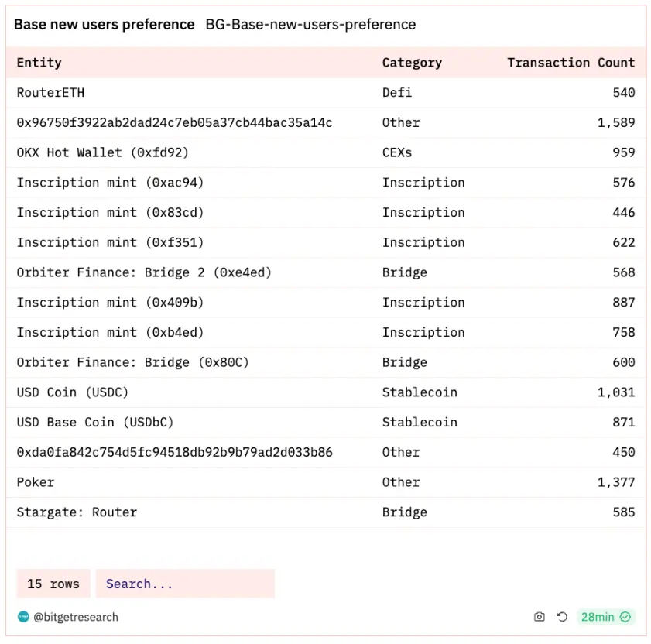
Task: Click the BG-Base-new-users-preference query name
Action: pos(310,25)
